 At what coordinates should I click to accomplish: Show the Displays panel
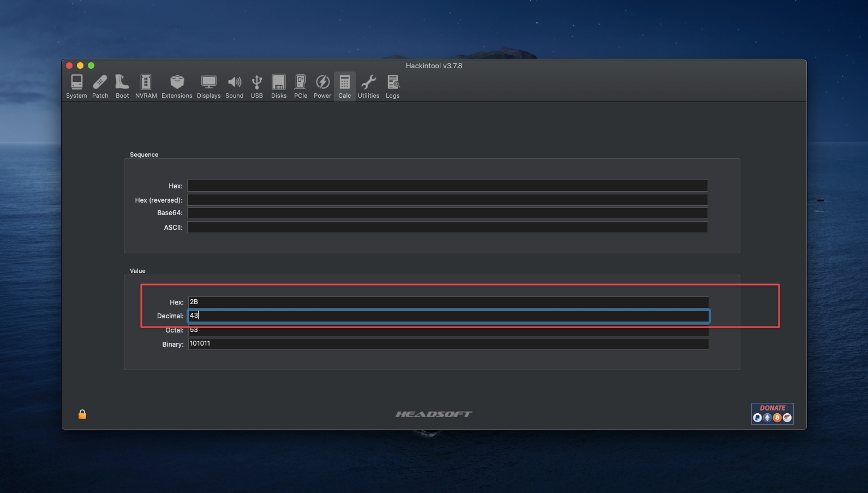(208, 86)
